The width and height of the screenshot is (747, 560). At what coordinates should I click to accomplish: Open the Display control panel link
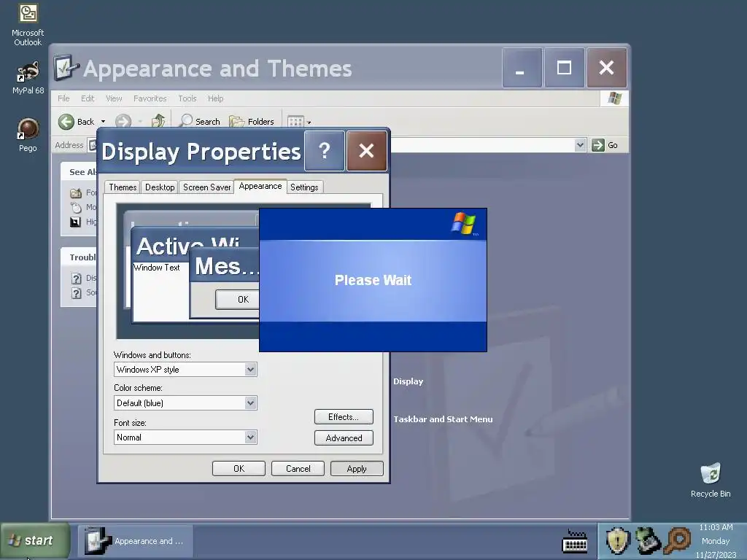409,381
